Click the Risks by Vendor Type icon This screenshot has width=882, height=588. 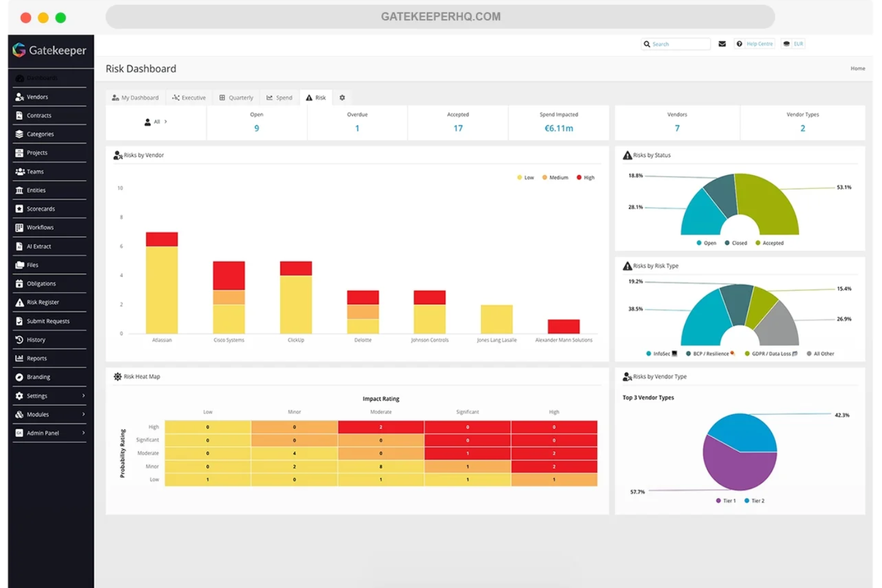click(627, 377)
